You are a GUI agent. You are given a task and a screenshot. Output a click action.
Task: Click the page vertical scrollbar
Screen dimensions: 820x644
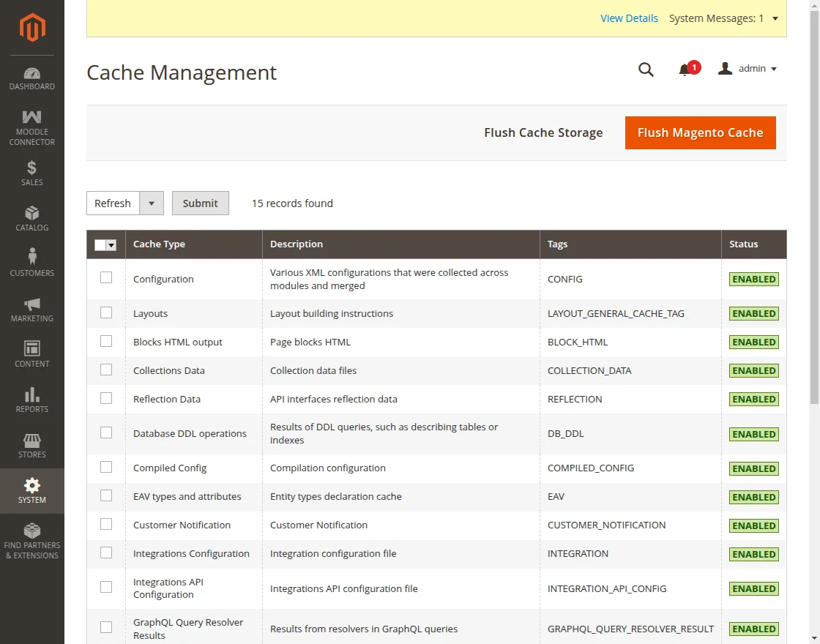(815, 220)
